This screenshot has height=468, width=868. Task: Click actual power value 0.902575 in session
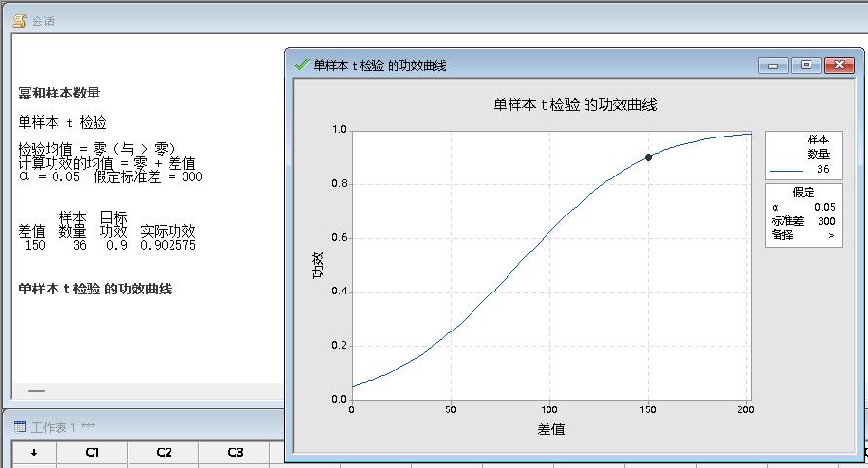click(x=168, y=246)
